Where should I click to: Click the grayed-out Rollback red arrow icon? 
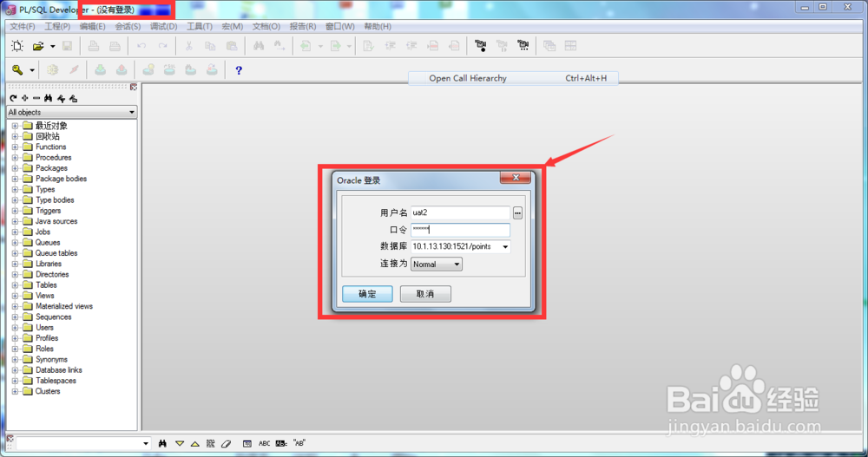coord(122,69)
